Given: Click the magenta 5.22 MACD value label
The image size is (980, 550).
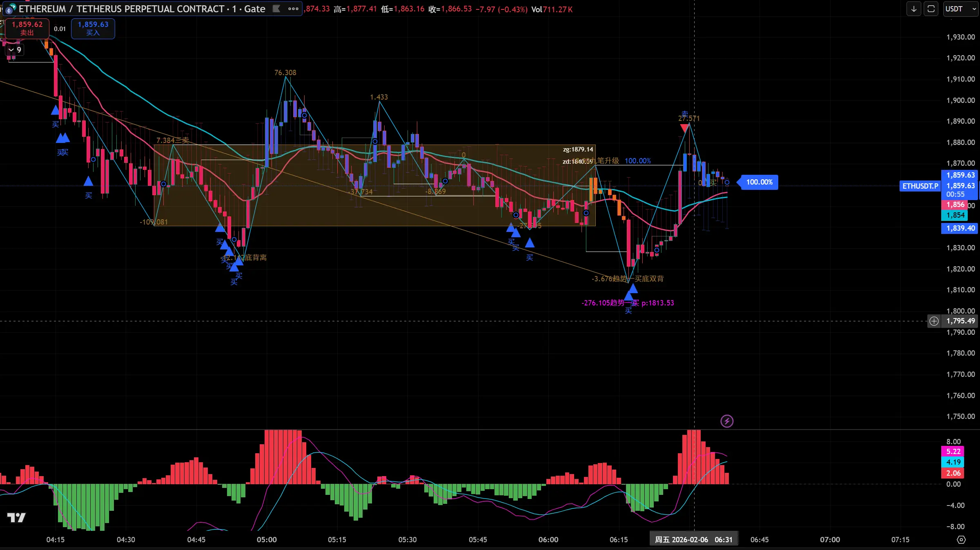Looking at the screenshot, I should [x=953, y=451].
